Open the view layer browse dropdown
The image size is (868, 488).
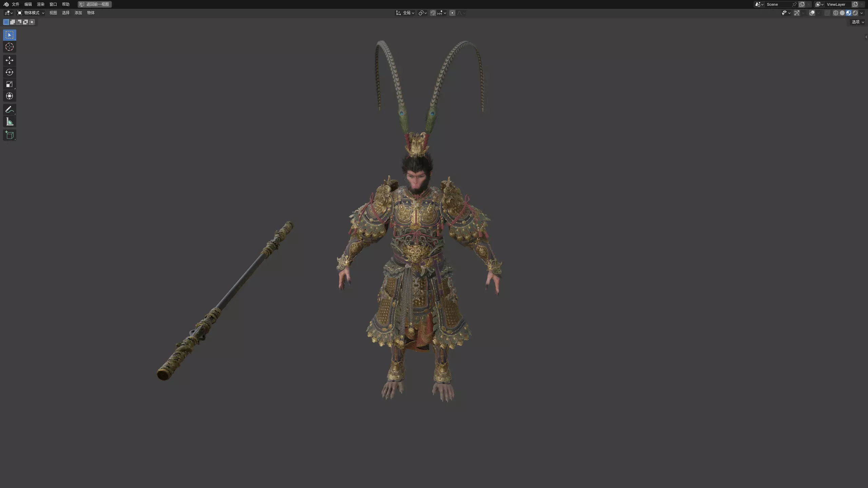click(819, 4)
